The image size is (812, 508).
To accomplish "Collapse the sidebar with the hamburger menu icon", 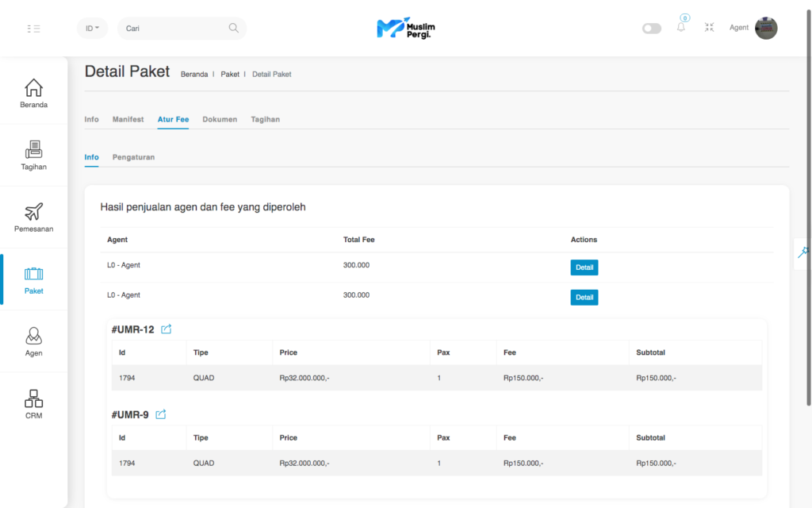I will pos(33,29).
